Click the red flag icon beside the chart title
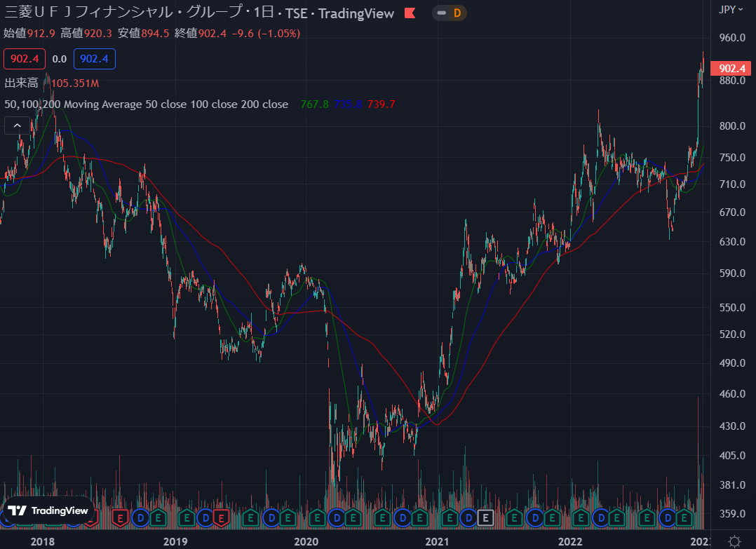 pos(410,13)
